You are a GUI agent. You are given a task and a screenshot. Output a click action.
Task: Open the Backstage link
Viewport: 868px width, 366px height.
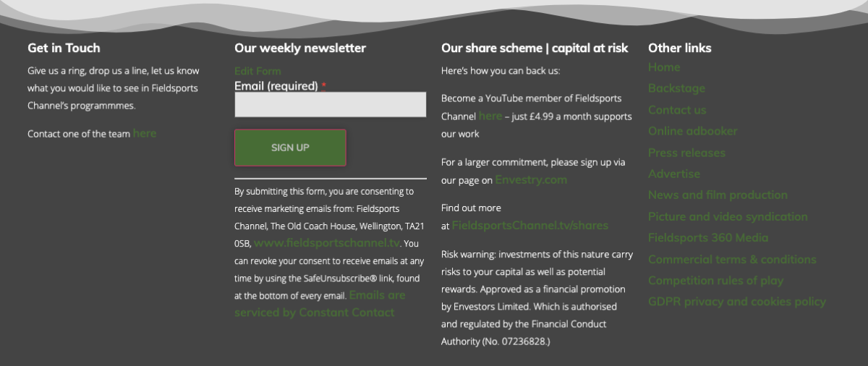(676, 88)
